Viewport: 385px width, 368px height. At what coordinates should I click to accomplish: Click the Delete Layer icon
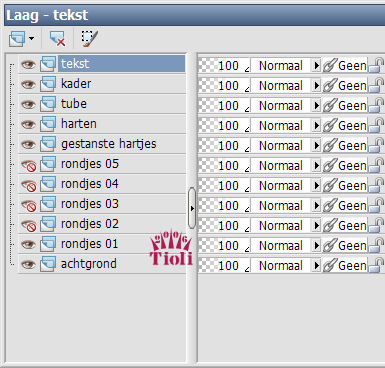(57, 39)
